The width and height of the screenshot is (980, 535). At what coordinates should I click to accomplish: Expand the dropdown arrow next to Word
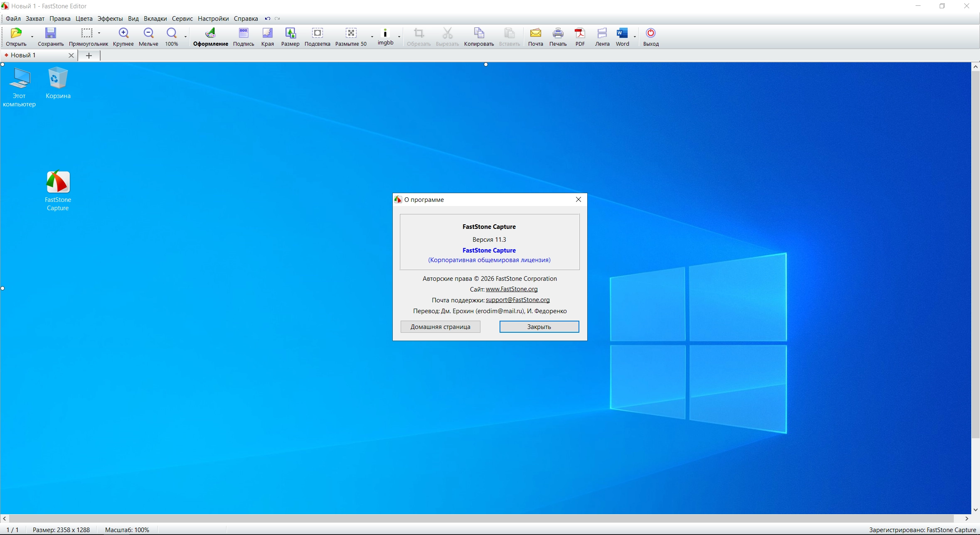(x=635, y=37)
